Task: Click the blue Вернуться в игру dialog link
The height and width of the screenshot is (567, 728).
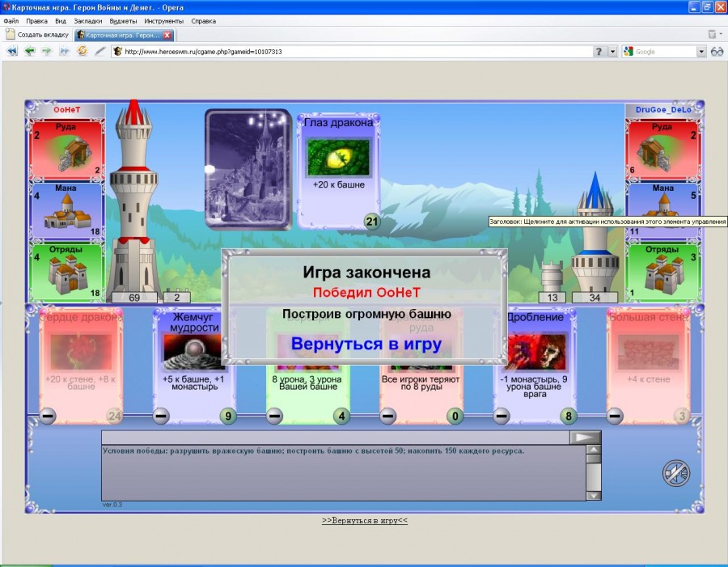Action: pyautogui.click(x=366, y=344)
